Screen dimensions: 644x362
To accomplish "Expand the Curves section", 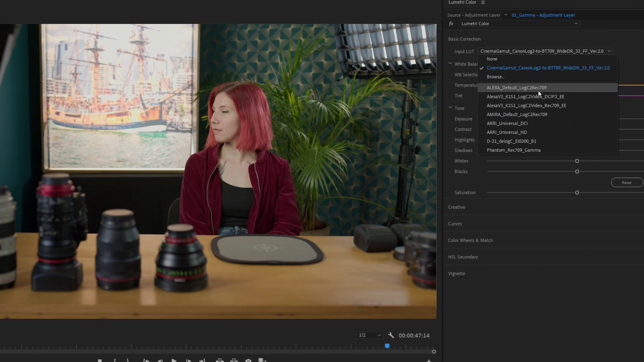I will pyautogui.click(x=455, y=224).
